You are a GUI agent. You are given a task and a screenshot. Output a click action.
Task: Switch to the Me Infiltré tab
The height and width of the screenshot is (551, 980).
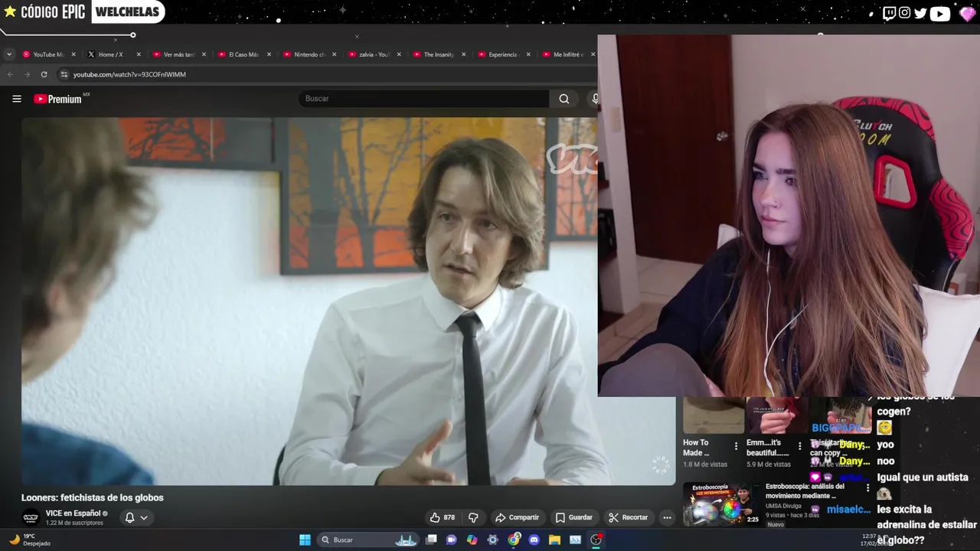567,54
